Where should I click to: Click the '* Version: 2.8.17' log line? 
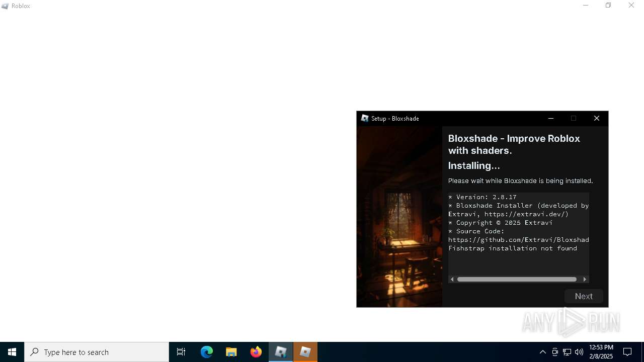482,197
